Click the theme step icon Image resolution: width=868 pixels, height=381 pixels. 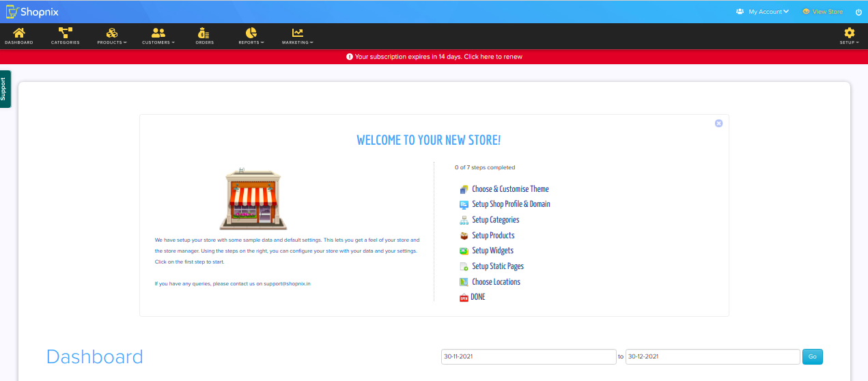pyautogui.click(x=464, y=189)
